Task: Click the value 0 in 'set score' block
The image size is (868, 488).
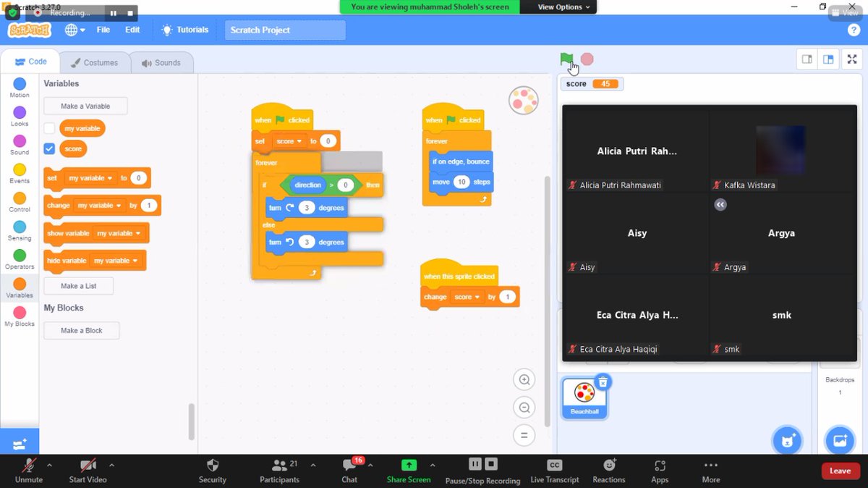Action: 328,141
